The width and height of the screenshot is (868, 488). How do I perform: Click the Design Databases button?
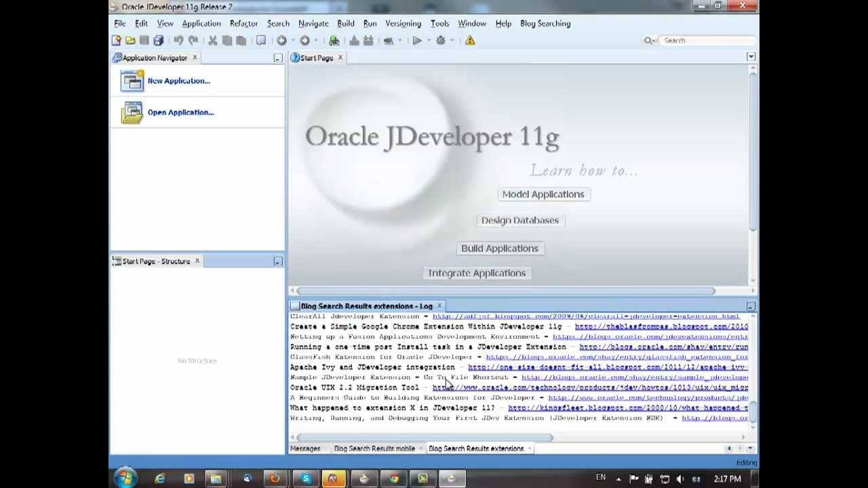coord(520,220)
